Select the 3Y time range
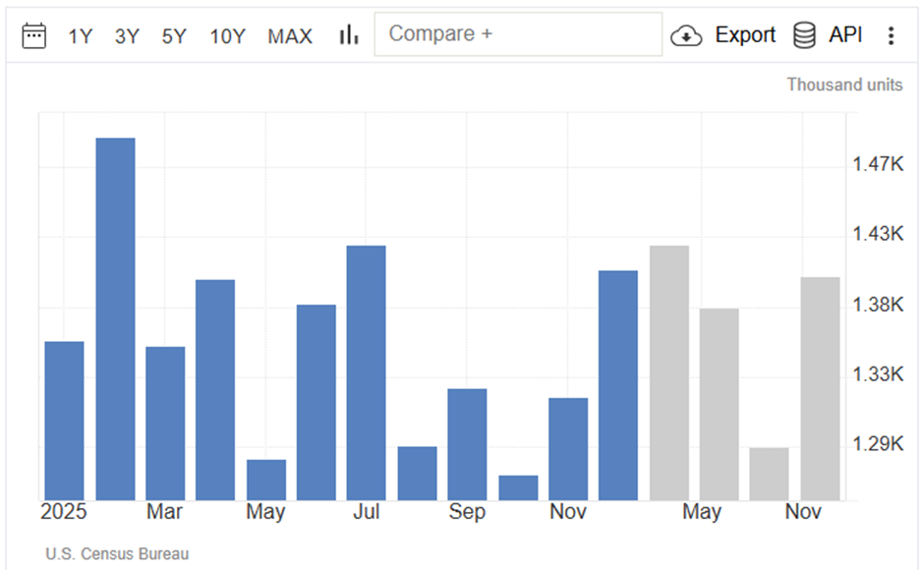924x570 pixels. [127, 36]
